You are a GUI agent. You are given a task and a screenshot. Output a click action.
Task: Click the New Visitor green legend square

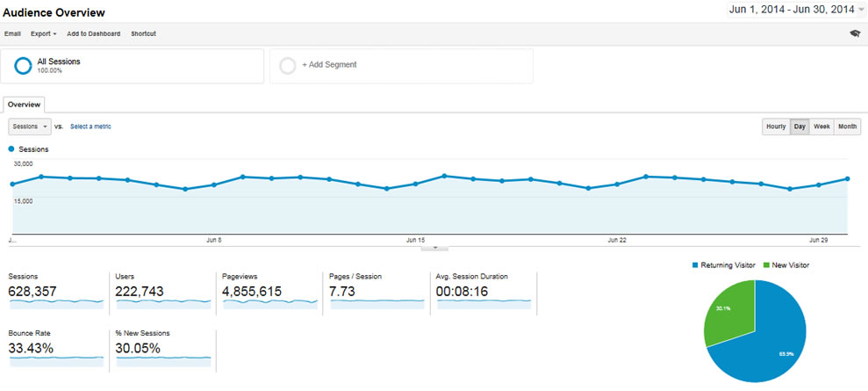(767, 265)
